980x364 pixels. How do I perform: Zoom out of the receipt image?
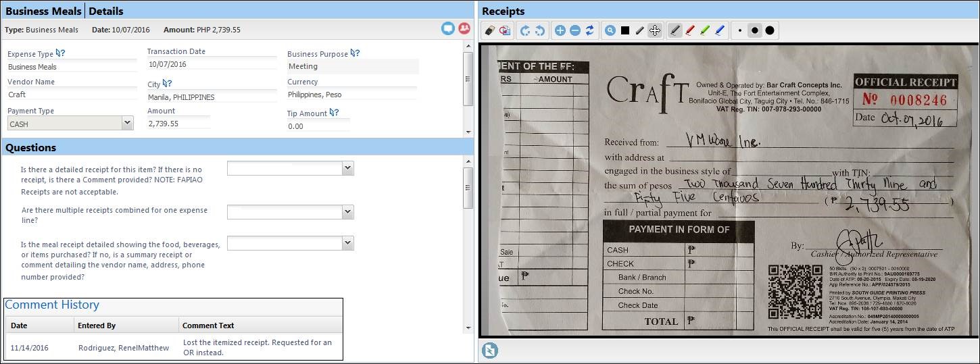pyautogui.click(x=574, y=31)
